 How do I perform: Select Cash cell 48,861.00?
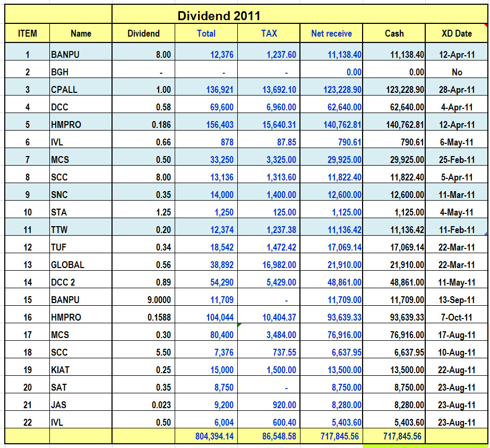[x=394, y=279]
